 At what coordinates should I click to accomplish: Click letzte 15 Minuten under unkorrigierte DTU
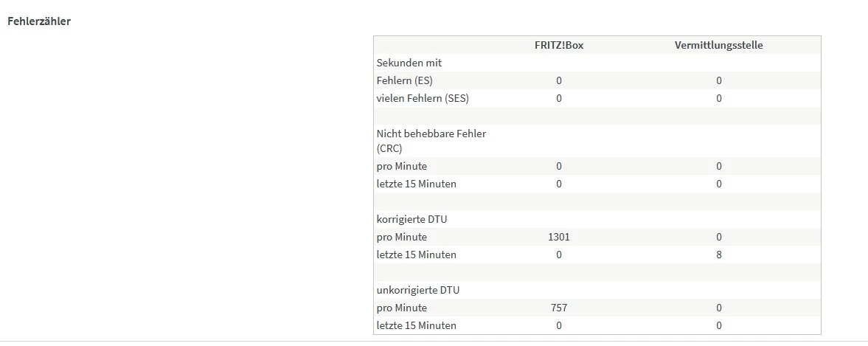[x=416, y=325]
